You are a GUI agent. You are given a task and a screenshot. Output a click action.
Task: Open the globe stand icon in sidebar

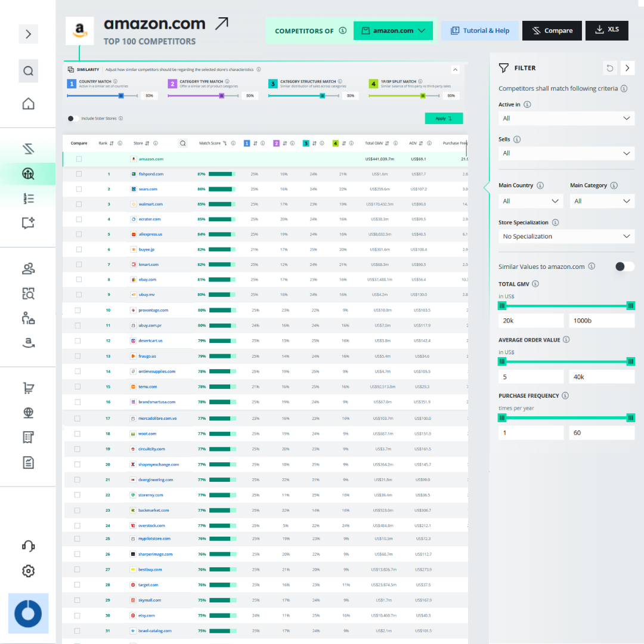pyautogui.click(x=29, y=413)
